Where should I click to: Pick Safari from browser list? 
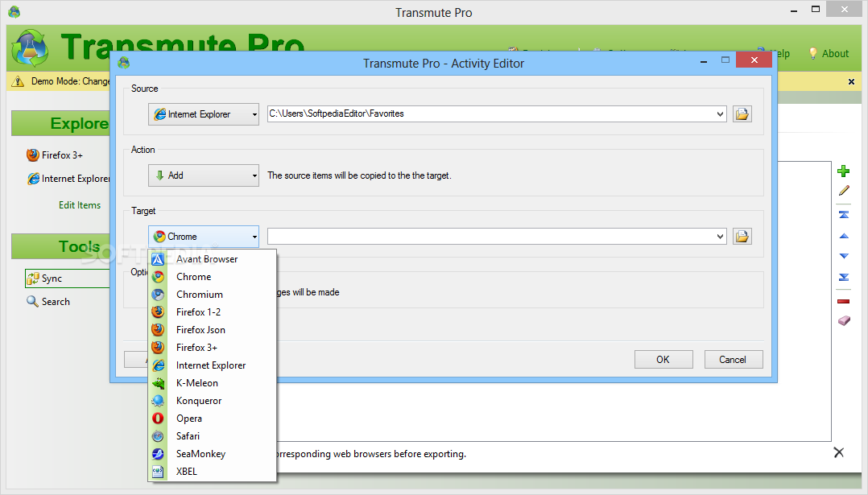212,435
